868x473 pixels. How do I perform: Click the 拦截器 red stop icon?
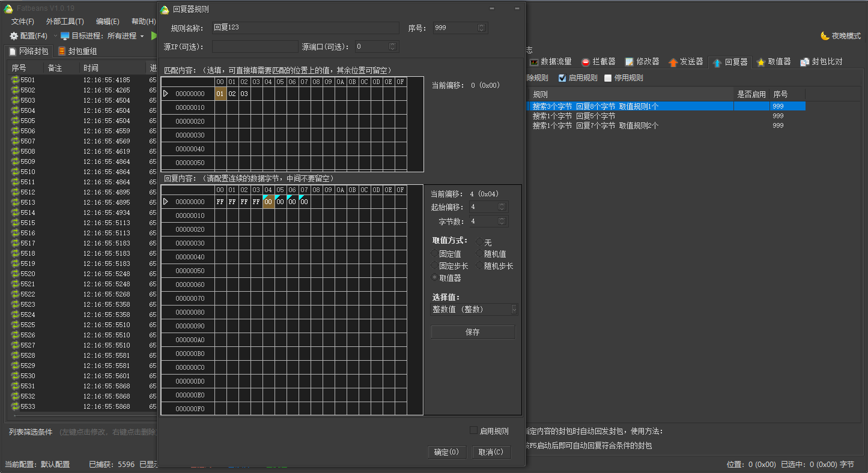tap(585, 62)
